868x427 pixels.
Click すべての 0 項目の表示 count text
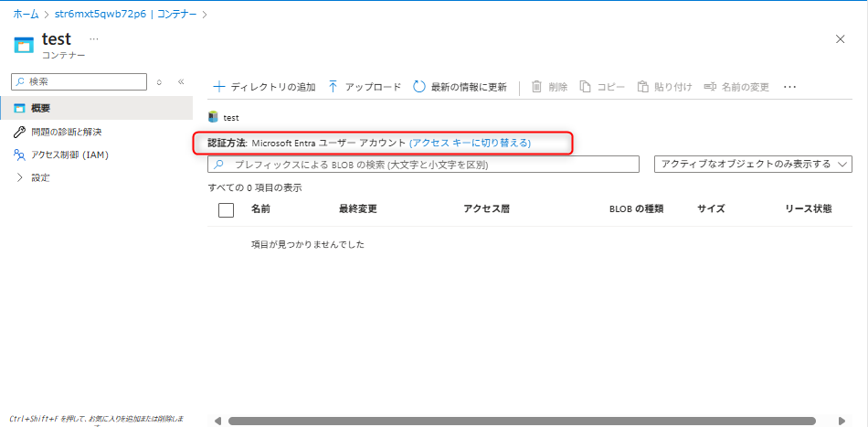[255, 187]
